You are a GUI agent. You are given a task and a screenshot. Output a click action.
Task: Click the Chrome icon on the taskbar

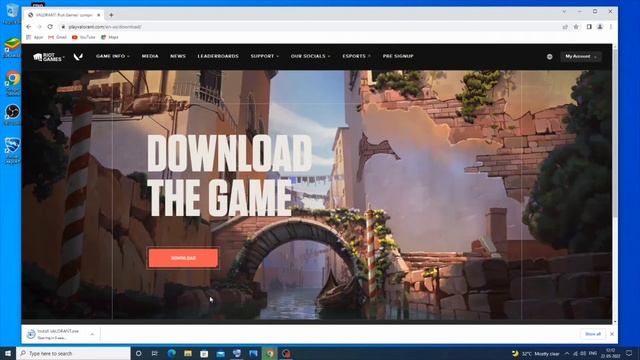pos(269,353)
